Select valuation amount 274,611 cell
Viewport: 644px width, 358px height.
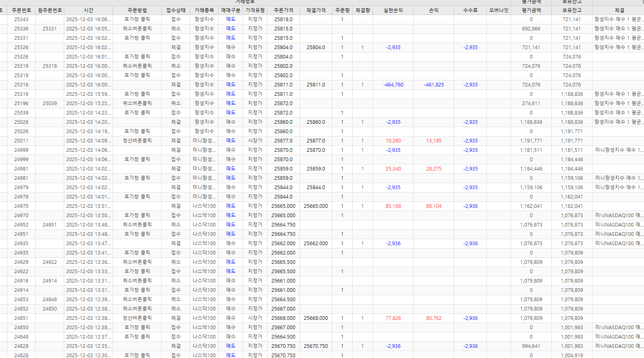[531, 103]
